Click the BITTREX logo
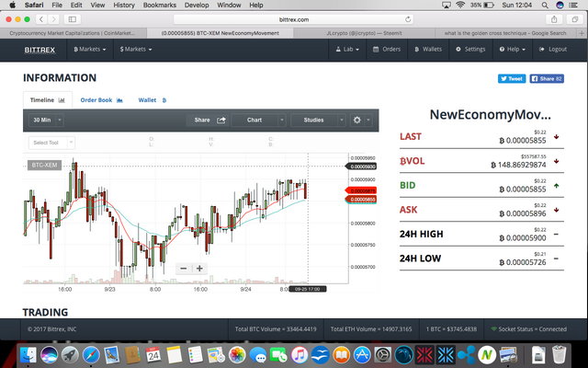 (x=40, y=50)
